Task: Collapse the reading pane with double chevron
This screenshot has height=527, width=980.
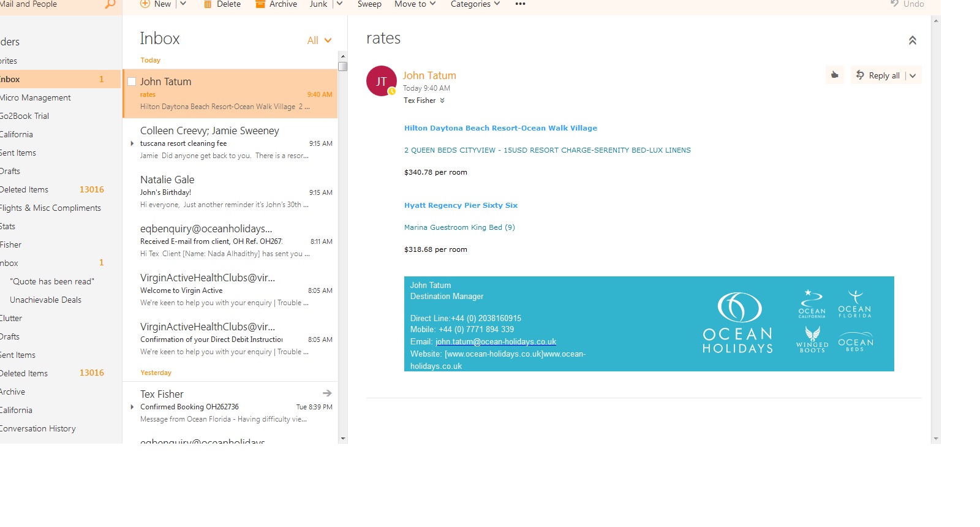Action: (x=912, y=40)
